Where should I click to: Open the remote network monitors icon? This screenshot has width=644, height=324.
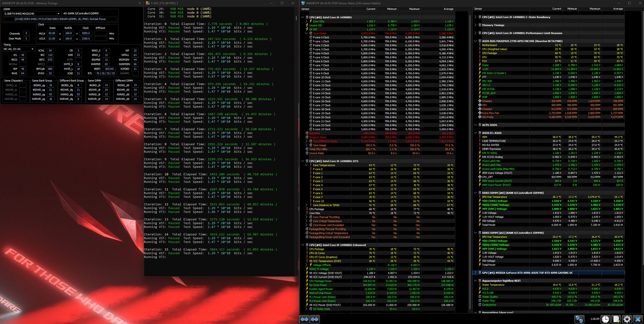click(579, 319)
